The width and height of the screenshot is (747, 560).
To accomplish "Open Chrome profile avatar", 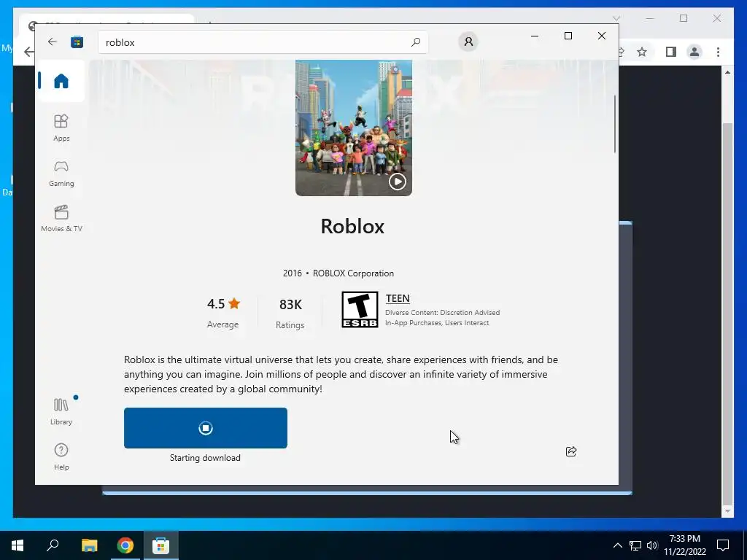I will (x=694, y=52).
